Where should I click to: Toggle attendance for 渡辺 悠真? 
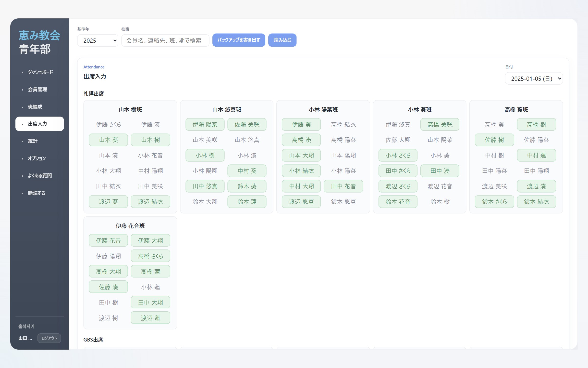tap(301, 202)
